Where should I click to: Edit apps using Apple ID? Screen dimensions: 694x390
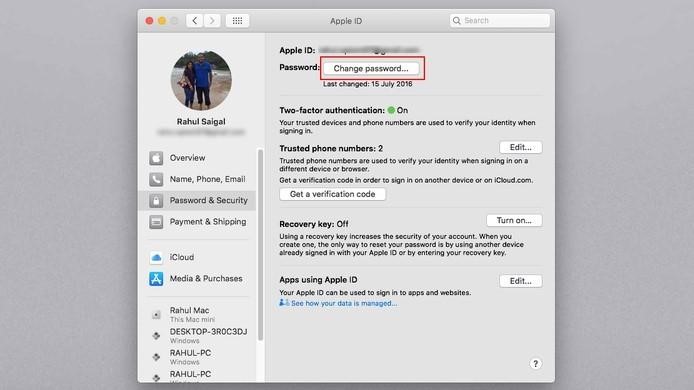[520, 281]
